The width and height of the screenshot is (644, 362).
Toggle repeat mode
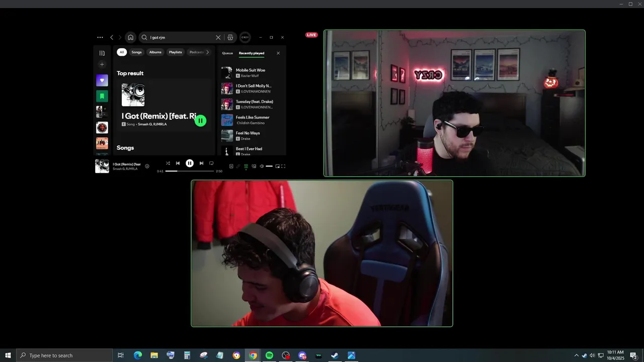211,163
